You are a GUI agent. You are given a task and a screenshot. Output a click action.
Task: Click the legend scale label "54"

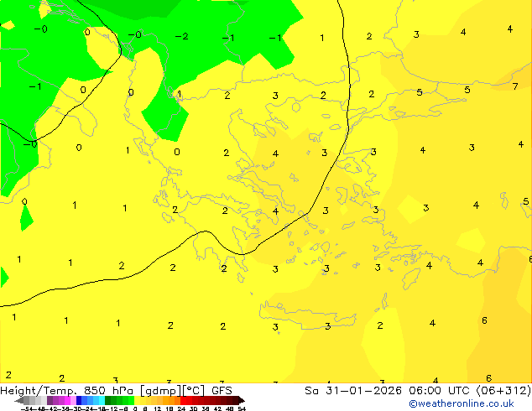point(242,408)
